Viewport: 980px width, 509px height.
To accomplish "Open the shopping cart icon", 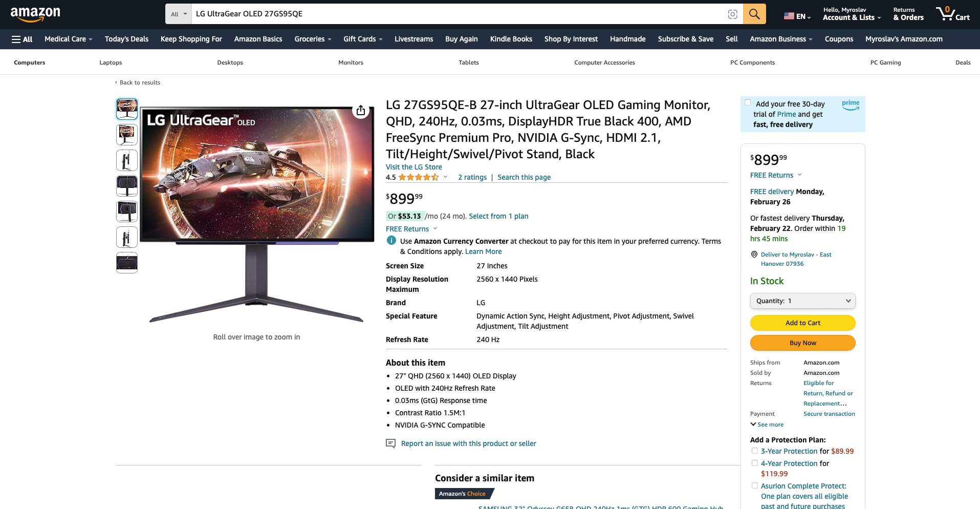I will pyautogui.click(x=952, y=14).
